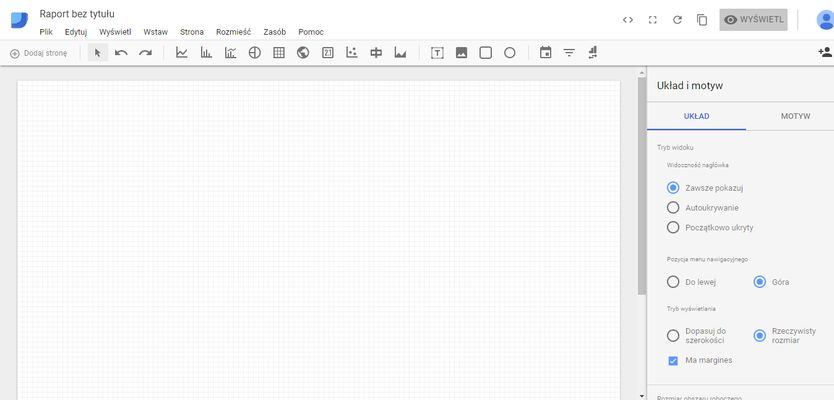Rename the Raport bez tytułu title
The height and width of the screenshot is (400, 834).
point(77,14)
